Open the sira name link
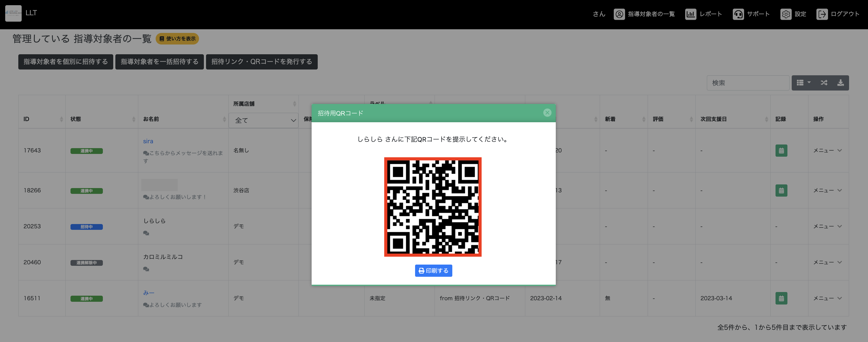 click(148, 141)
